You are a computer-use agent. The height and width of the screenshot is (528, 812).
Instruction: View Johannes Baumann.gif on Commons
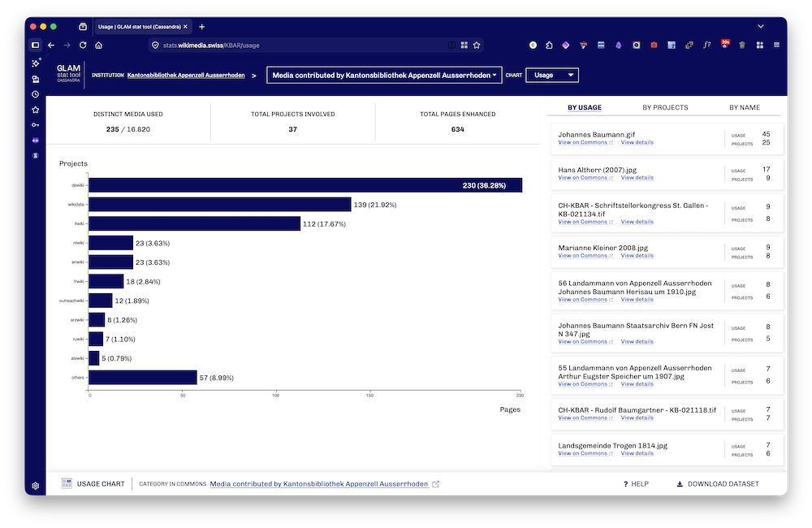coord(585,142)
